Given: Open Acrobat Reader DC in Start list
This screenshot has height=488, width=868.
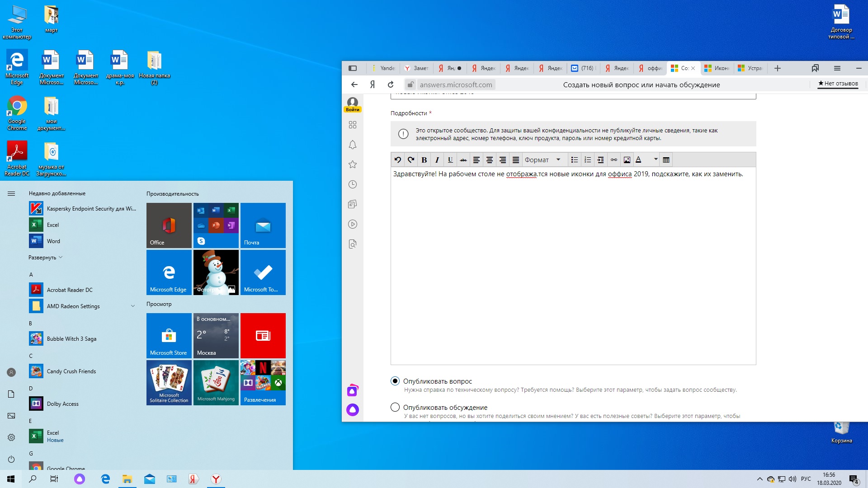Looking at the screenshot, I should 82,290.
